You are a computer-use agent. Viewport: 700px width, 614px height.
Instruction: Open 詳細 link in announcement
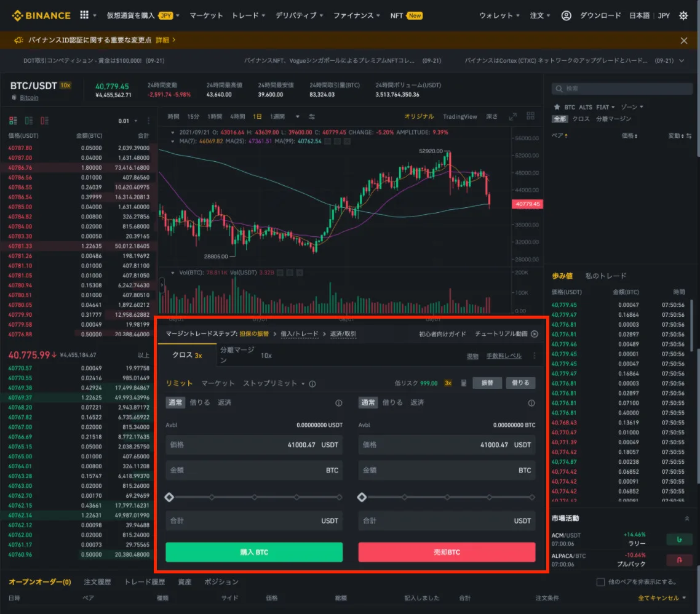click(165, 40)
